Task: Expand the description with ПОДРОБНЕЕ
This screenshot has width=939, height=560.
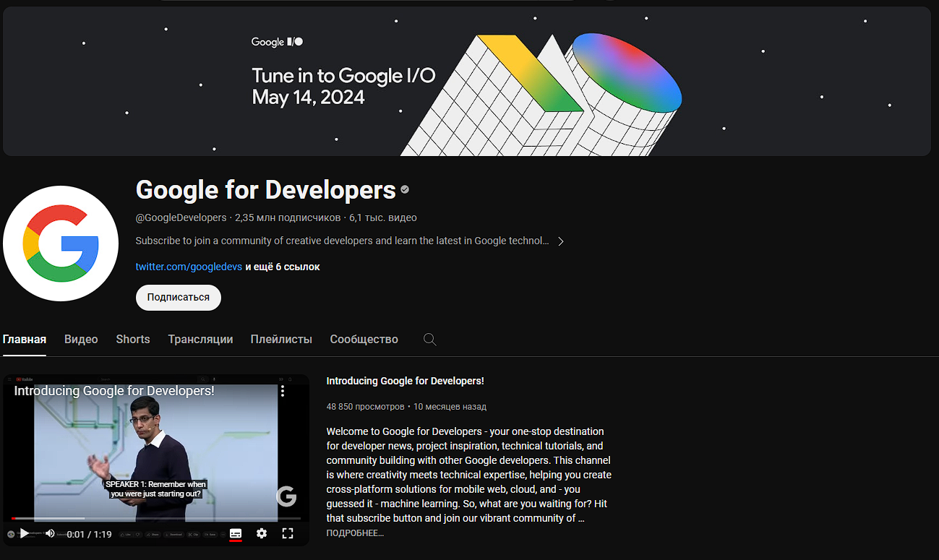Action: click(x=355, y=533)
